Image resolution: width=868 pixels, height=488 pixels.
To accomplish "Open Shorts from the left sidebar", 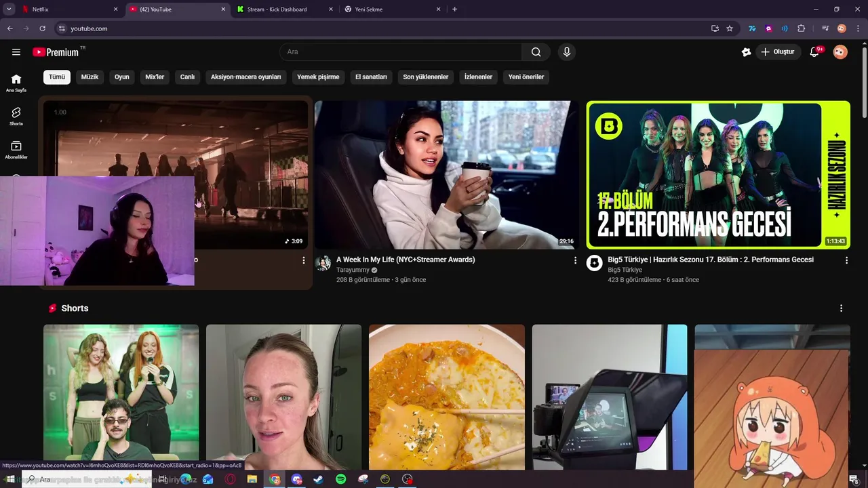I will click(16, 116).
